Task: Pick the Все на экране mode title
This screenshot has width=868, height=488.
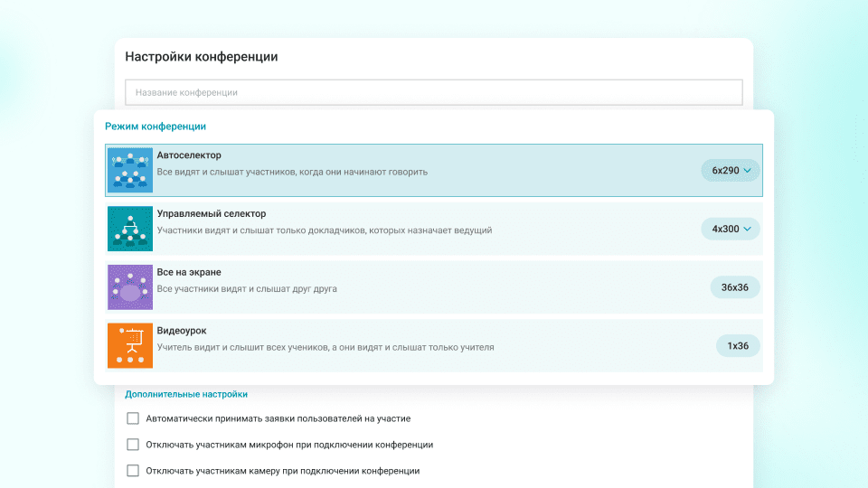Action: tap(189, 272)
